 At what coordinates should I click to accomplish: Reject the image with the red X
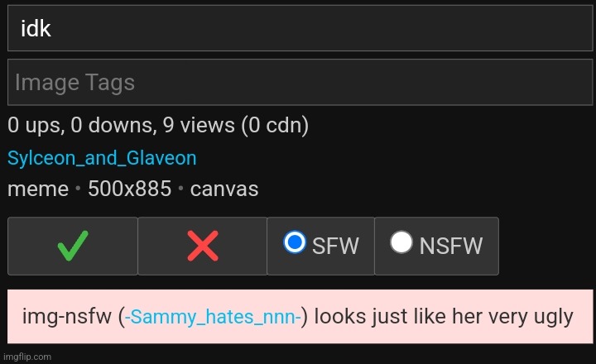[202, 246]
